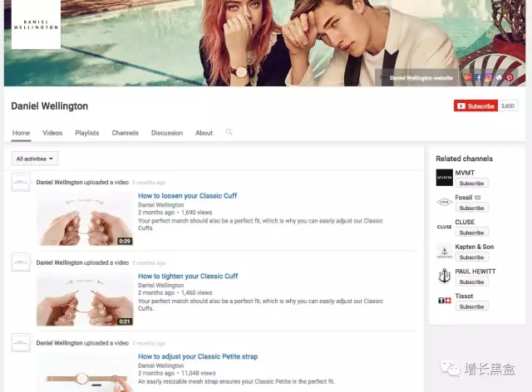Screen dimensions: 532x392
Task: Click the Daniel Wellington channel logo avatar
Action: pos(36,24)
